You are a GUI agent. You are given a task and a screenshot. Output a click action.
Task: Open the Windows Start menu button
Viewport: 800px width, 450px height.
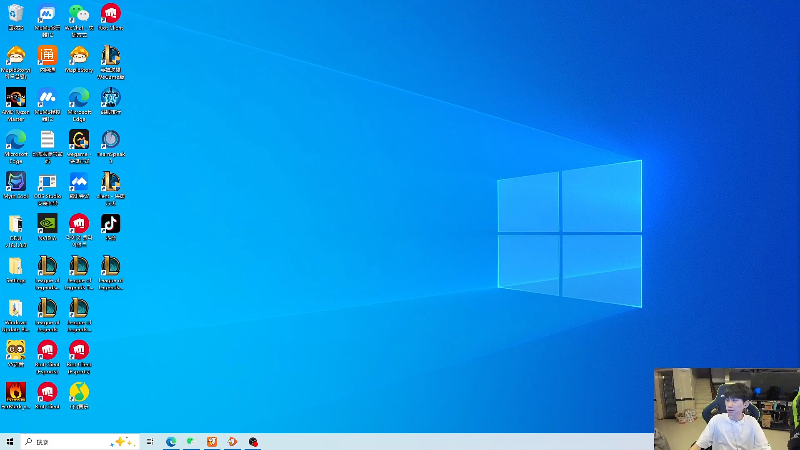[x=10, y=442]
